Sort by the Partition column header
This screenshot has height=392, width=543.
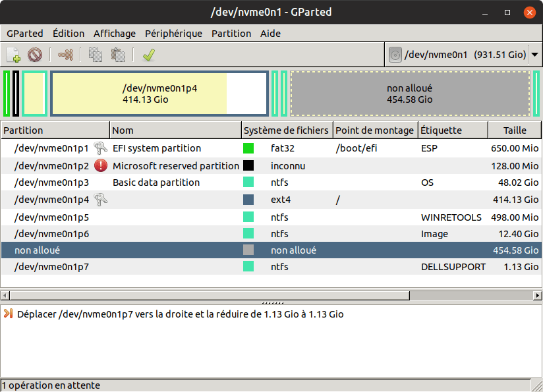pos(55,130)
